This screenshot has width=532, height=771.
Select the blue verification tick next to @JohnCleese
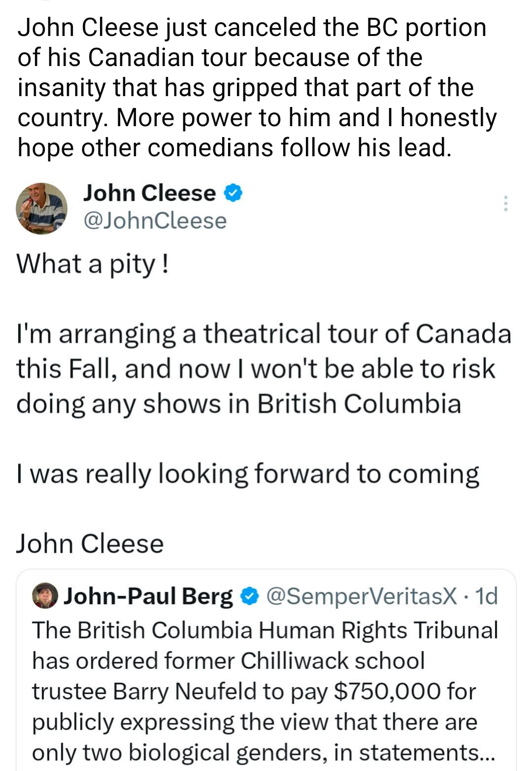pyautogui.click(x=233, y=193)
